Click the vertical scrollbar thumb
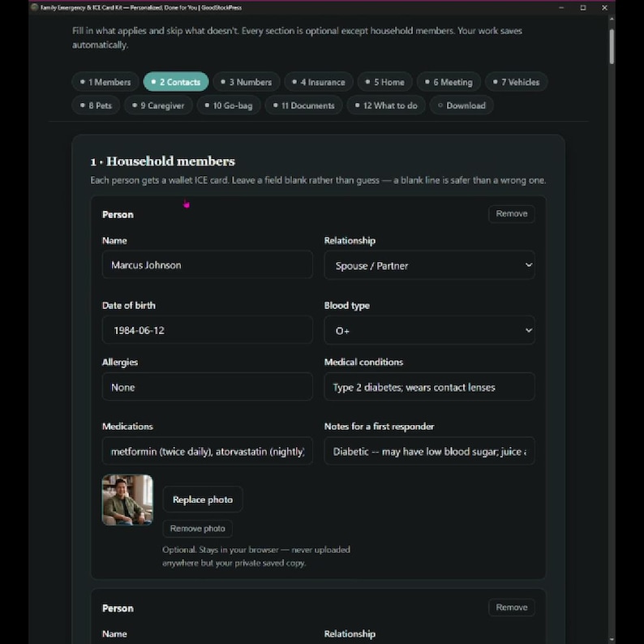The image size is (644, 644). tap(612, 46)
